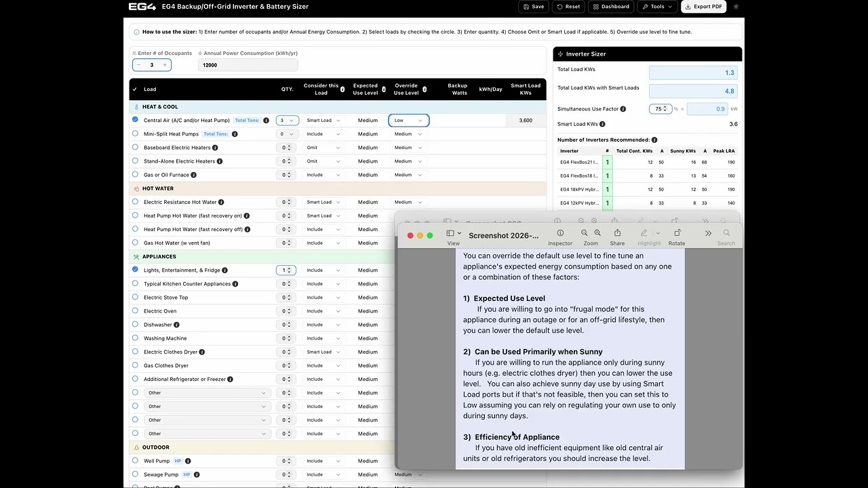Open Mini-Split Heat Pumps tons dropdown
The width and height of the screenshot is (868, 488).
[x=287, y=134]
